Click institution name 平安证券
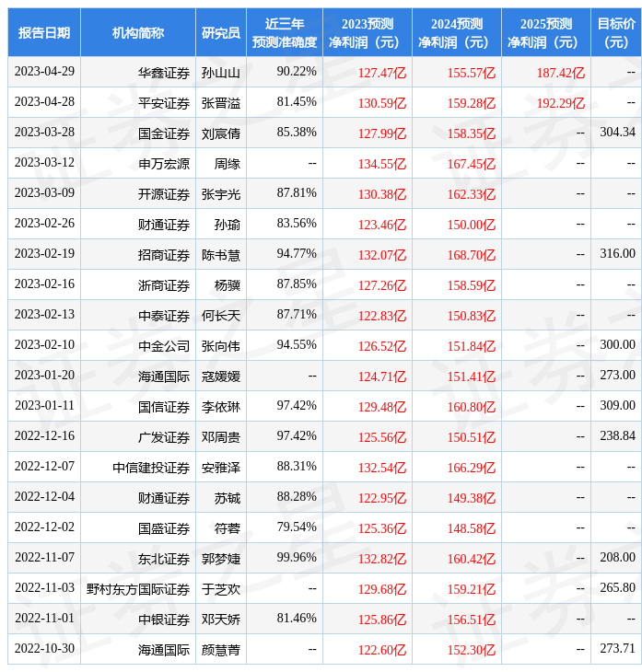The width and height of the screenshot is (642, 672). (164, 103)
